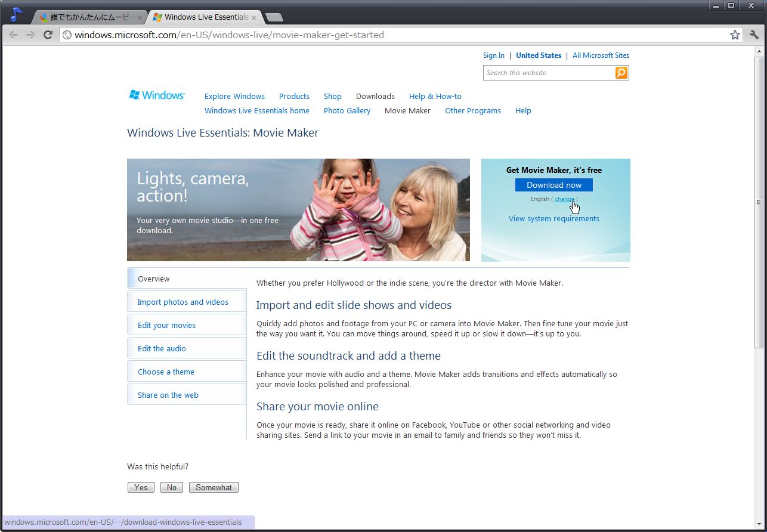Go to Windows Live Essentials home

point(257,110)
